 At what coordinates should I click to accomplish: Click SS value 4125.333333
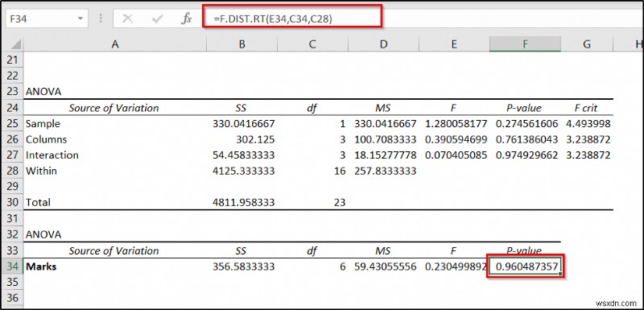[244, 171]
